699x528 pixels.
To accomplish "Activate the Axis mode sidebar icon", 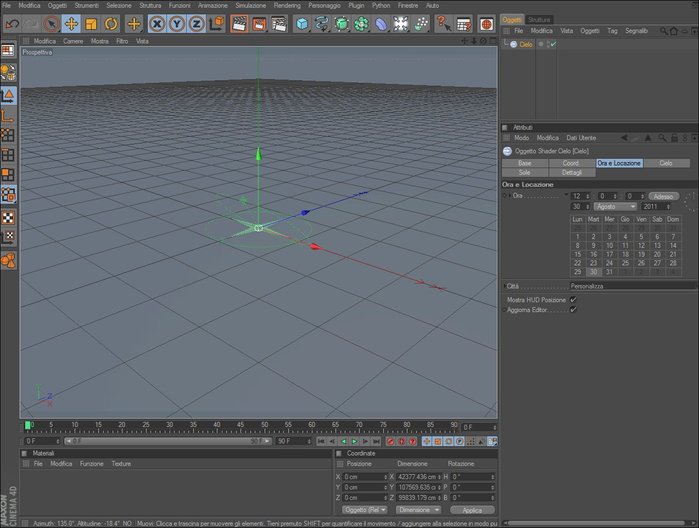I will pyautogui.click(x=8, y=116).
